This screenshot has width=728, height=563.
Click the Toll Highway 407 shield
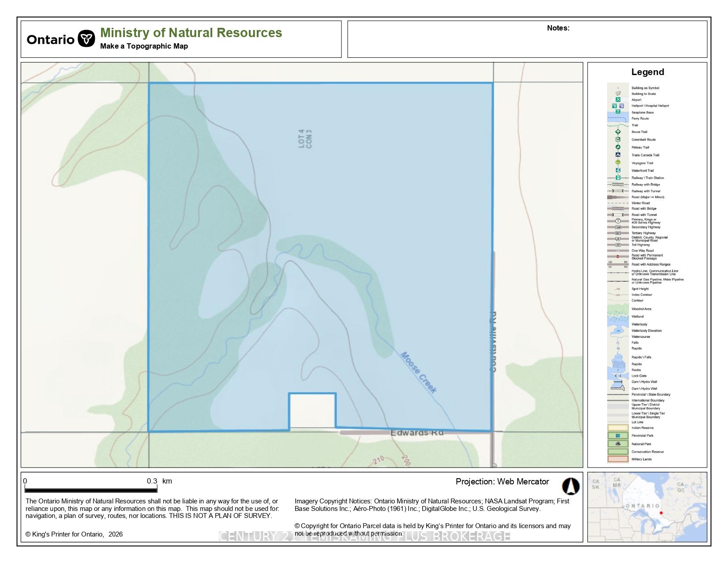[x=618, y=245]
